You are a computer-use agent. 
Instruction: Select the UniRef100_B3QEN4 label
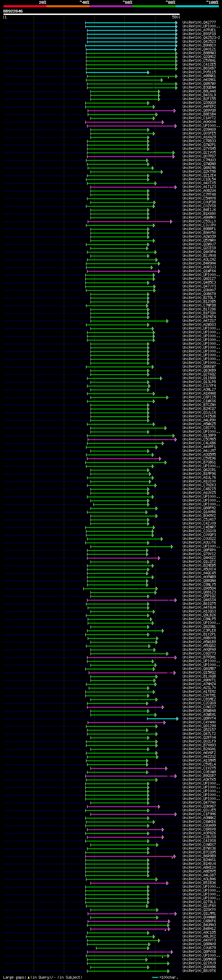199,88
